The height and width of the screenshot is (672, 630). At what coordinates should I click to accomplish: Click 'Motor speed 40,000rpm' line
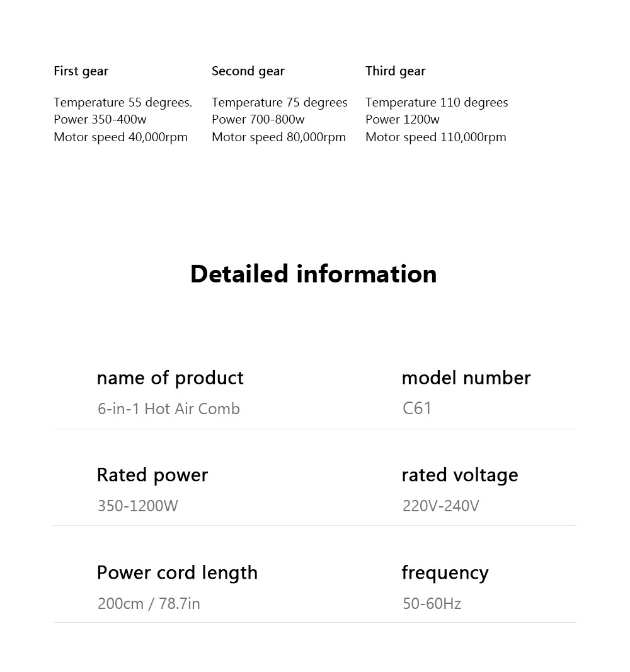pyautogui.click(x=120, y=137)
